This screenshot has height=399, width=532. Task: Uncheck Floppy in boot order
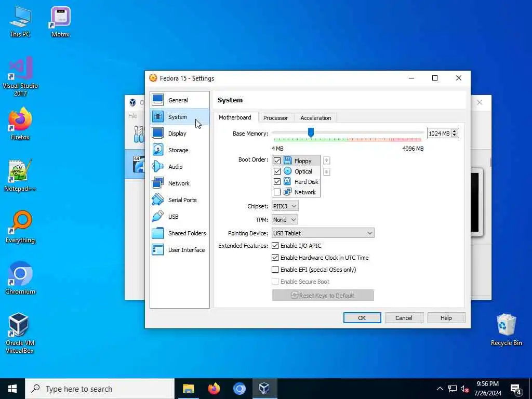(x=277, y=161)
